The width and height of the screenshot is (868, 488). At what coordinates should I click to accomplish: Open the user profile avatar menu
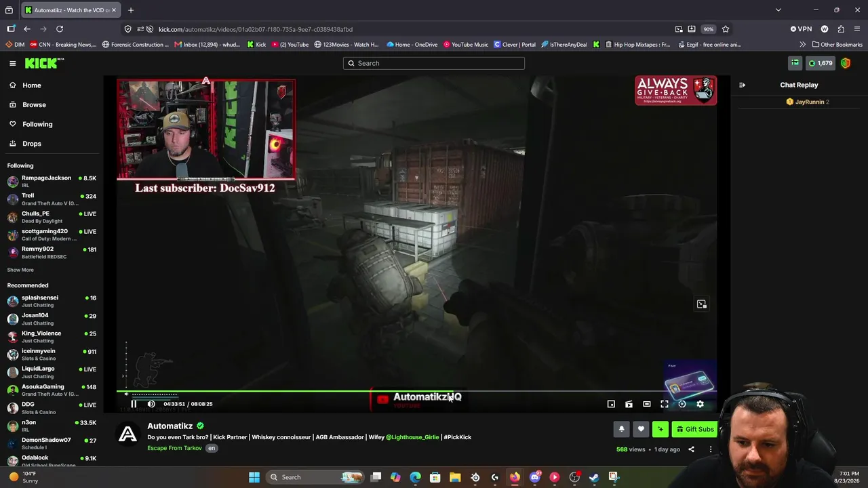coord(846,63)
